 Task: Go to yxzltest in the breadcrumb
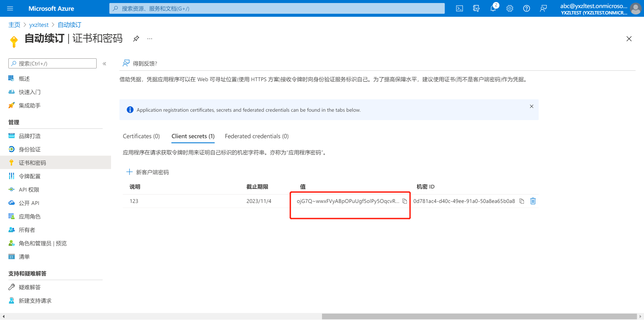click(x=39, y=25)
